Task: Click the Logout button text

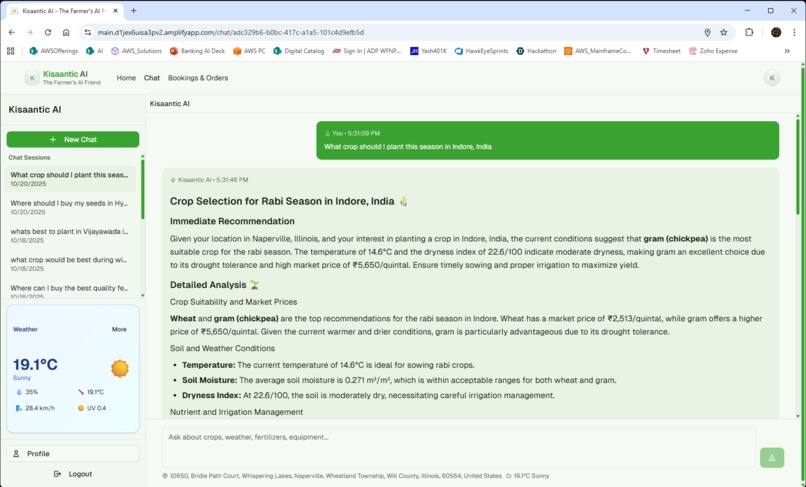Action: pos(80,474)
